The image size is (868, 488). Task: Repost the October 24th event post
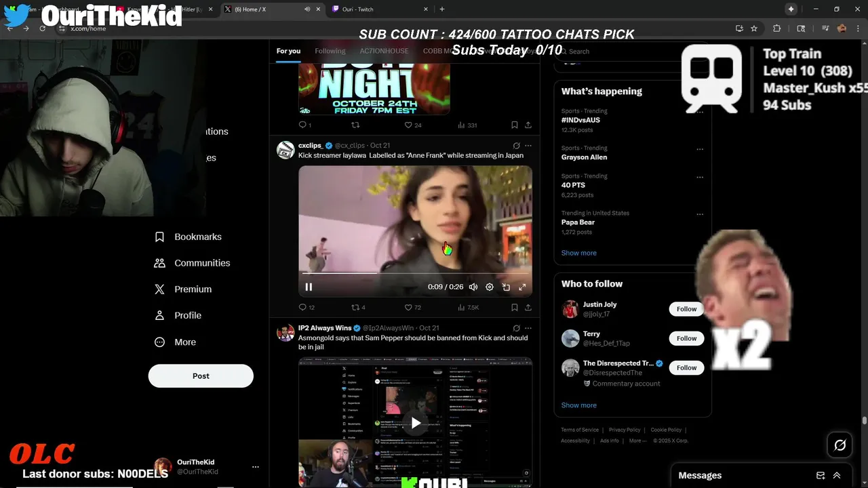click(x=355, y=125)
